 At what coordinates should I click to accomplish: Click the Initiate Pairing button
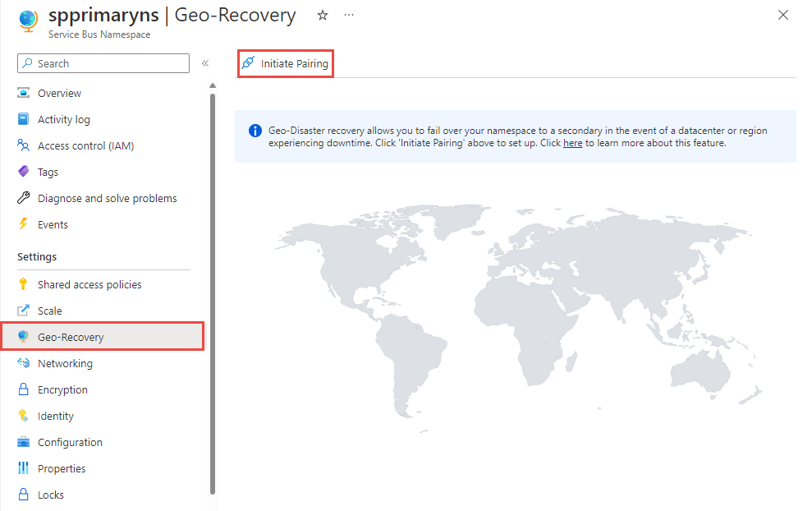tap(285, 62)
